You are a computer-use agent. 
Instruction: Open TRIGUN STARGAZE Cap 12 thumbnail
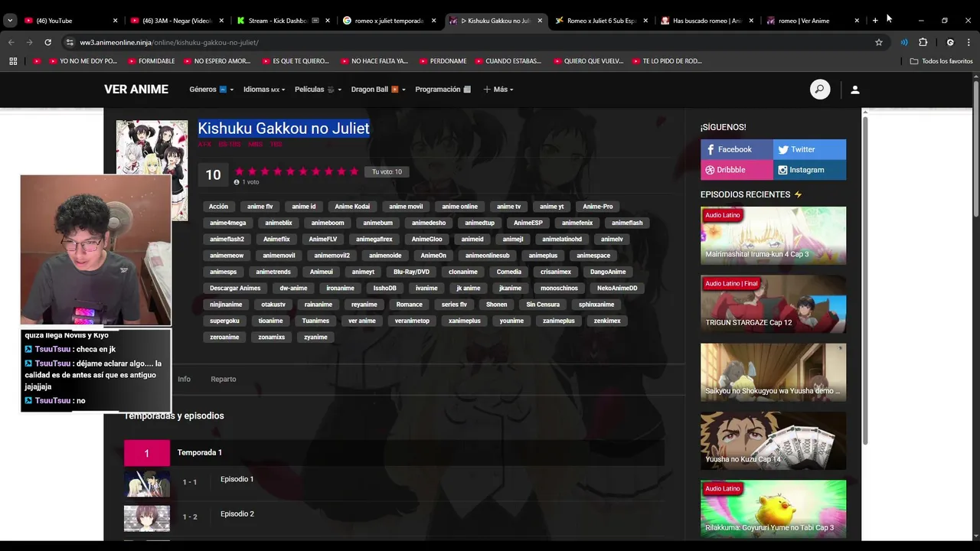773,304
